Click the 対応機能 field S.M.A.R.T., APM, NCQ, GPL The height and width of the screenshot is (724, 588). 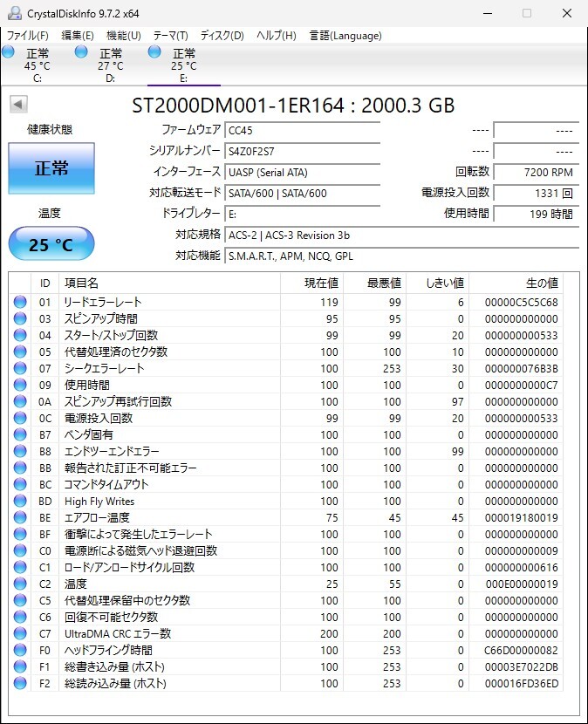[401, 256]
